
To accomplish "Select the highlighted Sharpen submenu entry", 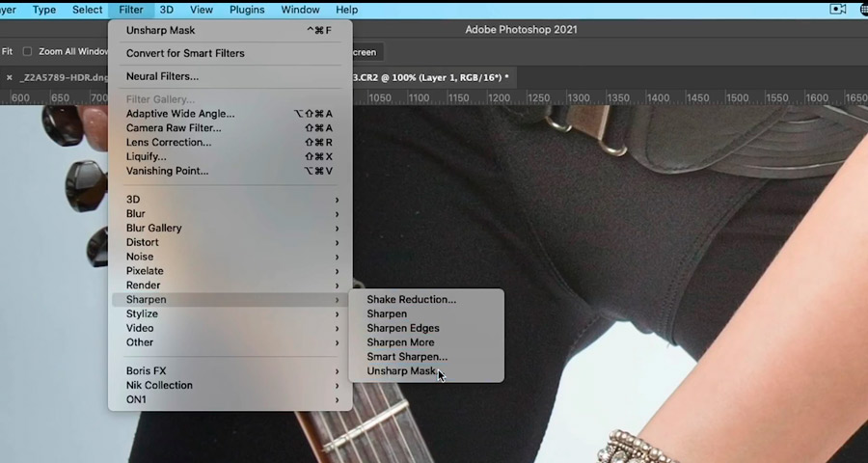I will point(230,300).
